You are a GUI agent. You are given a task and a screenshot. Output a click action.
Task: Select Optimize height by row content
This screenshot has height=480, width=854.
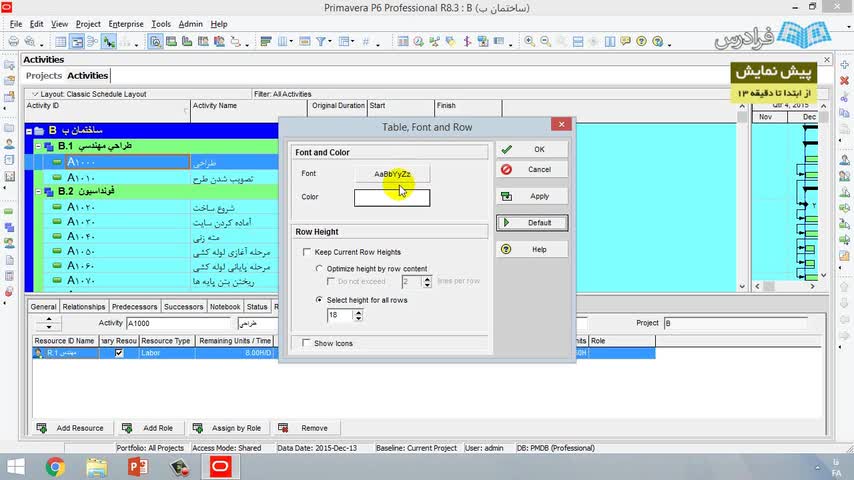click(319, 269)
